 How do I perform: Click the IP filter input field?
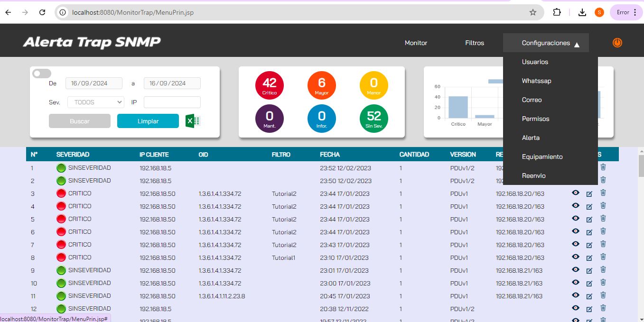pos(172,102)
